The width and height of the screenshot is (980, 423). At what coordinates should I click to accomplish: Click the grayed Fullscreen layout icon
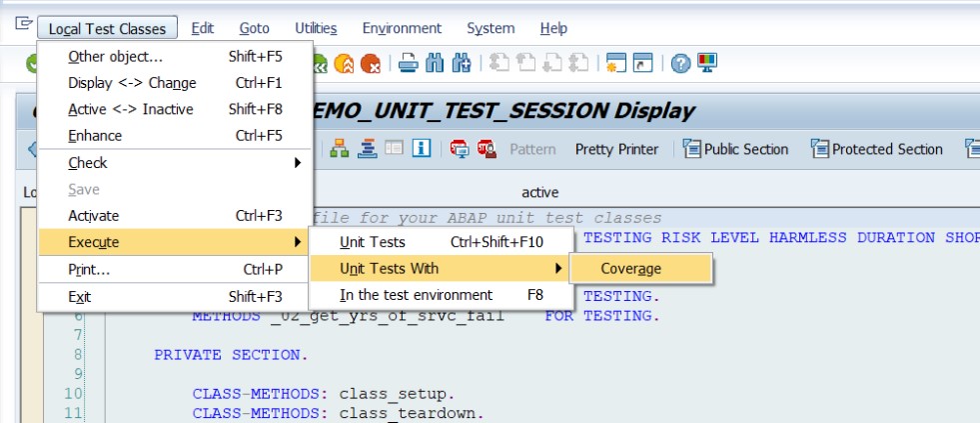pos(394,148)
